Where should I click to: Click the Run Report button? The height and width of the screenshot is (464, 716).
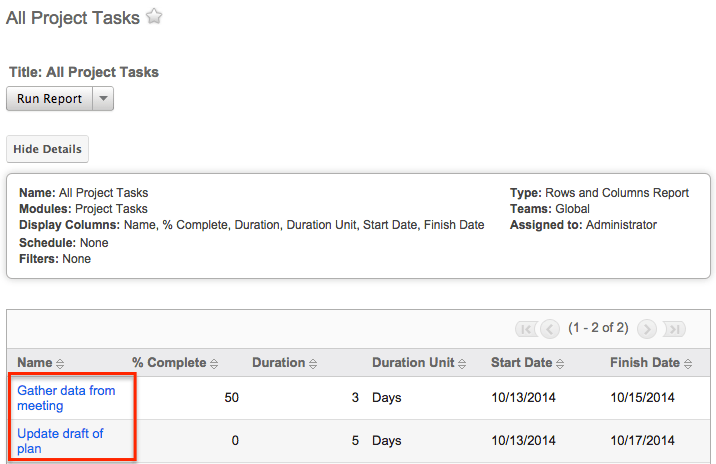pos(50,99)
